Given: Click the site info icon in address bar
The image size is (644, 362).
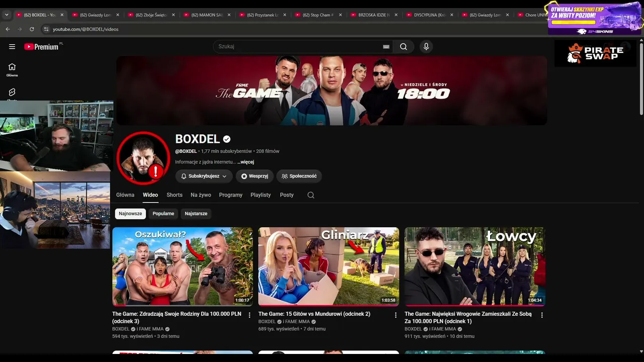Looking at the screenshot, I should (46, 29).
